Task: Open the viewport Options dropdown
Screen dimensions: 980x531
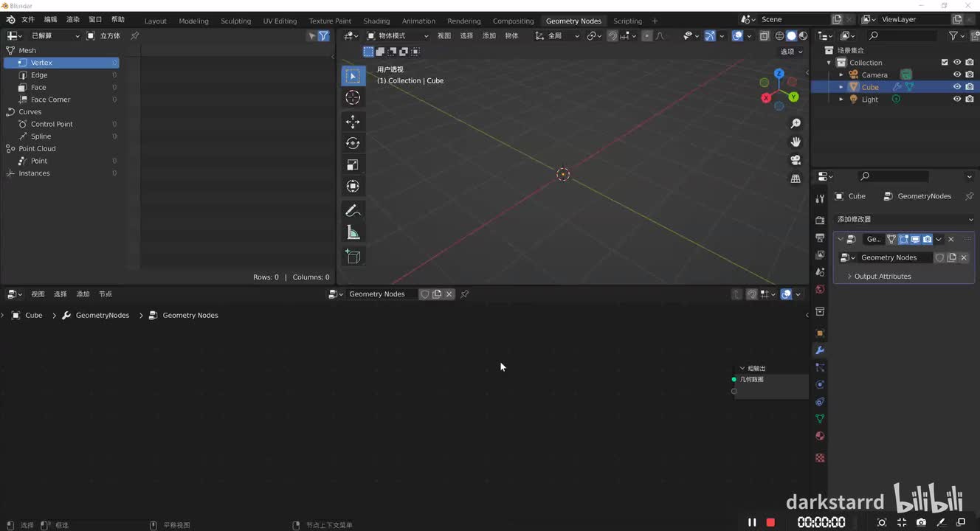Action: coord(791,52)
